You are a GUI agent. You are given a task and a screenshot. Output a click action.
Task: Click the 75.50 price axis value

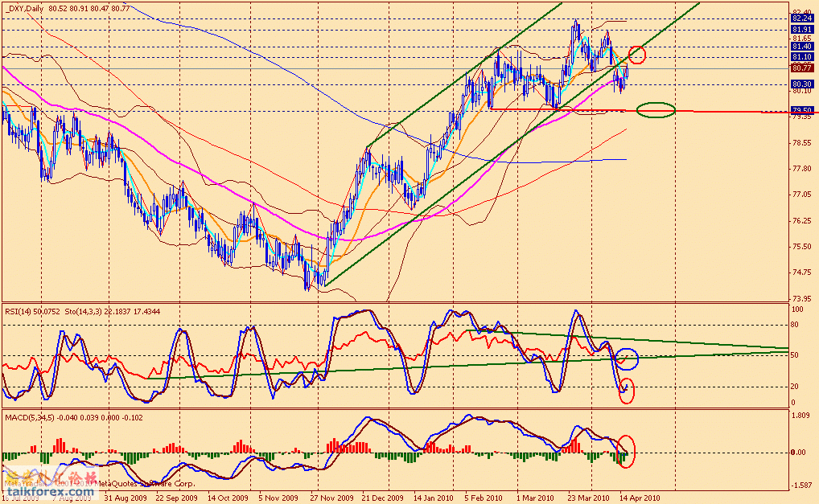pos(802,246)
